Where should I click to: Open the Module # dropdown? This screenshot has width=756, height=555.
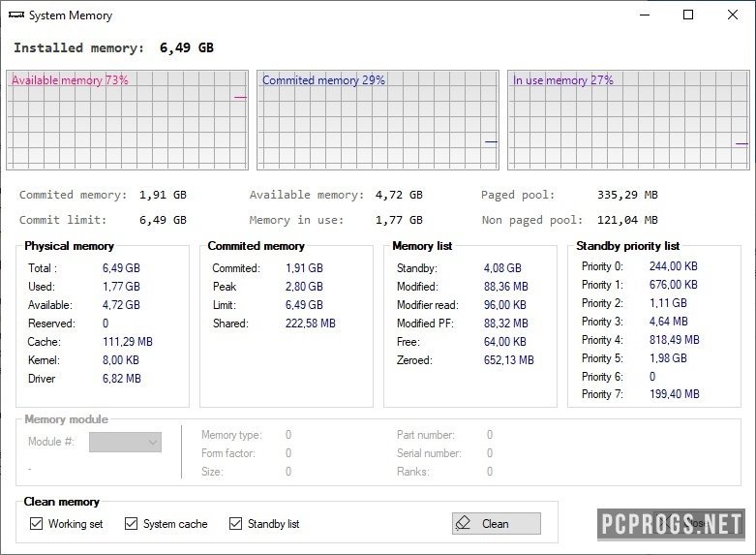[x=126, y=442]
